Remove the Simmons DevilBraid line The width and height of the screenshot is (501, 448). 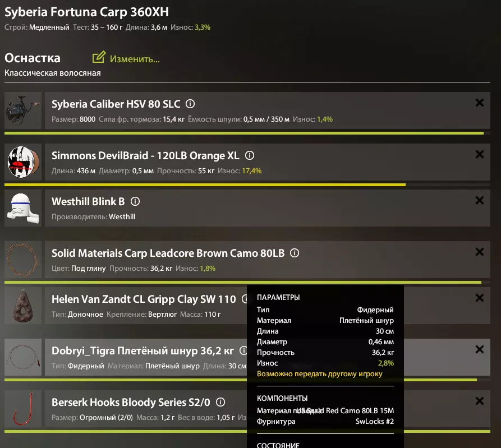pos(479,154)
